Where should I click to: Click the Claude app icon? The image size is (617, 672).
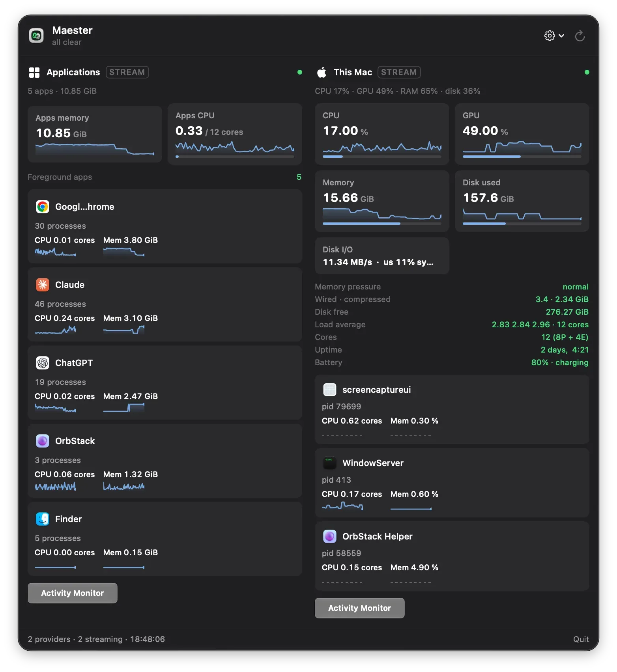click(x=43, y=285)
